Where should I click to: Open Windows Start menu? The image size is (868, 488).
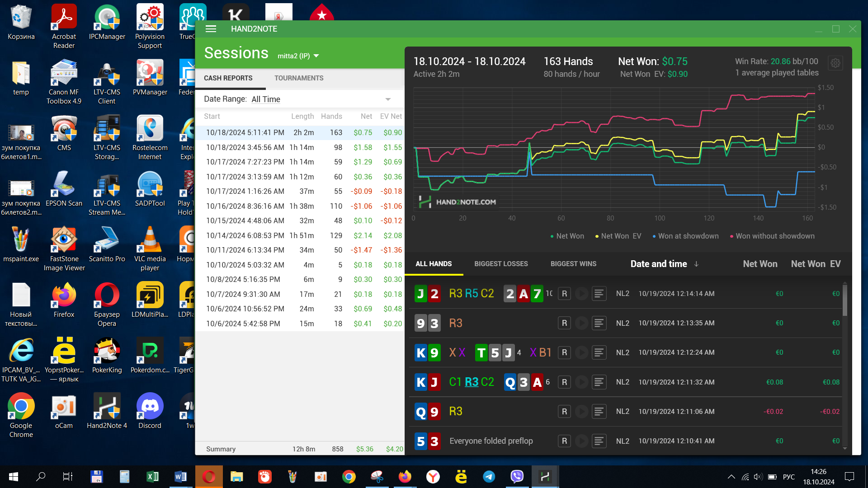(13, 477)
